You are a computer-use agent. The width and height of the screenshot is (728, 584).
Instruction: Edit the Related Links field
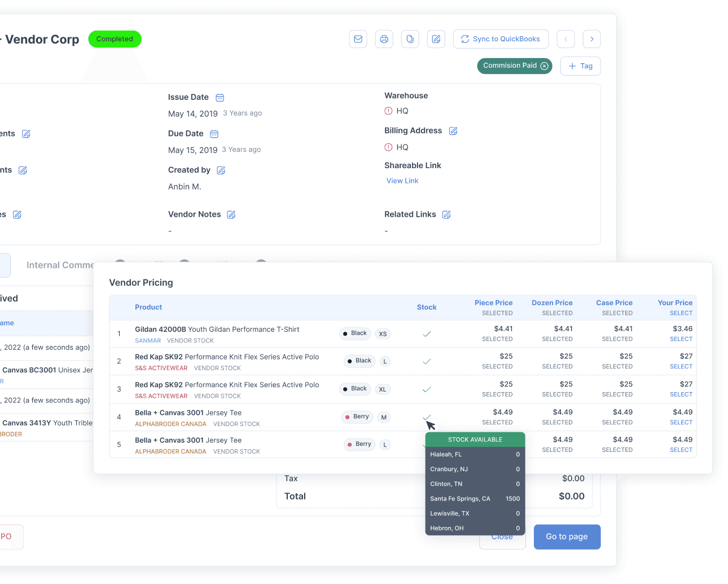[446, 214]
